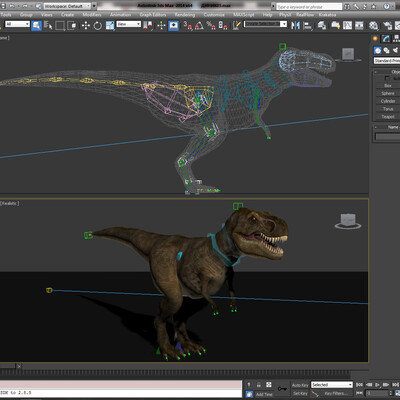This screenshot has width=400, height=400.
Task: Choose the Select Object tool
Action: click(36, 25)
